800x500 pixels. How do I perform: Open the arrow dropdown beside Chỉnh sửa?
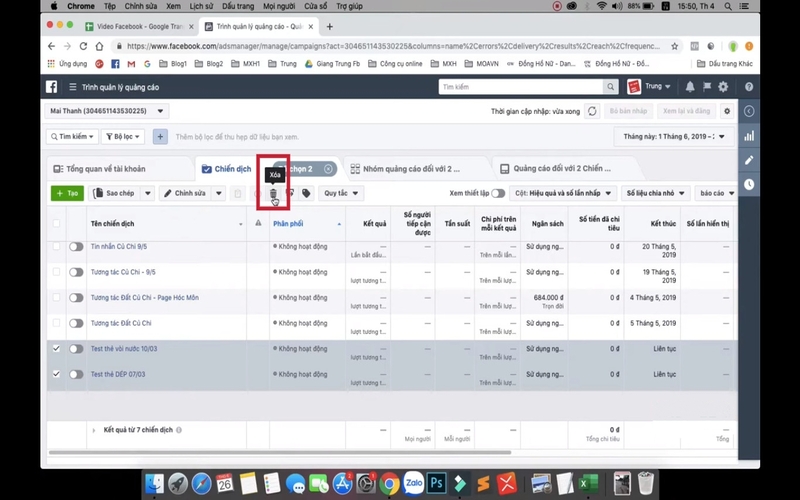218,193
